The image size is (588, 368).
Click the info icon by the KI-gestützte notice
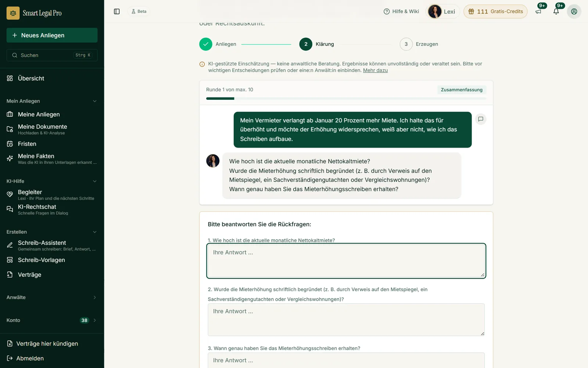(202, 64)
